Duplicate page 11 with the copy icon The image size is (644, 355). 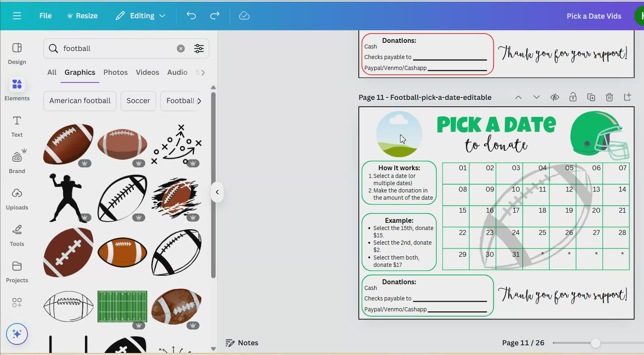pos(591,97)
